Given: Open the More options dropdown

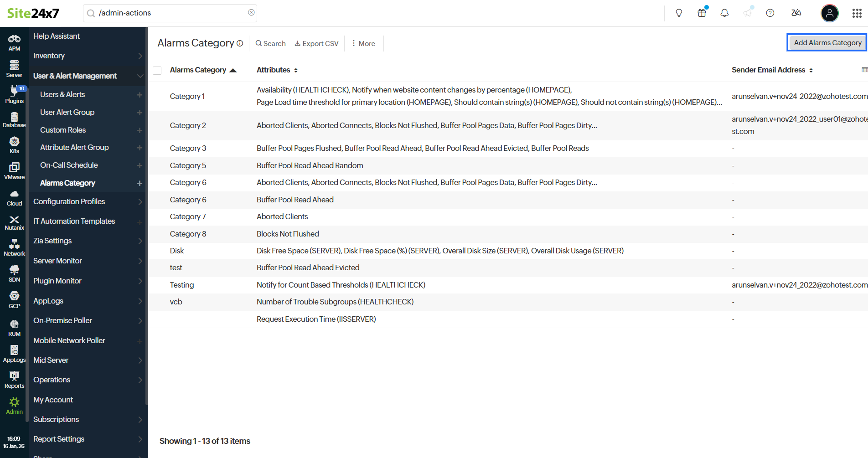Looking at the screenshot, I should coord(363,43).
